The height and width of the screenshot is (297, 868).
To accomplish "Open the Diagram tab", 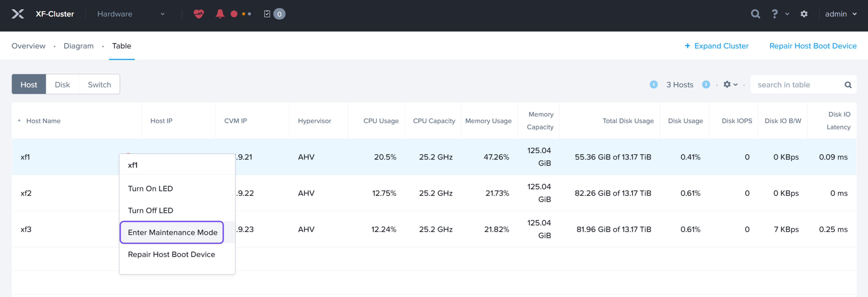I will click(79, 46).
